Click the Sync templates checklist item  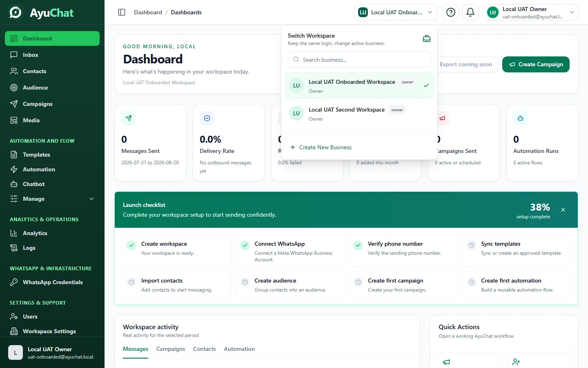(516, 251)
